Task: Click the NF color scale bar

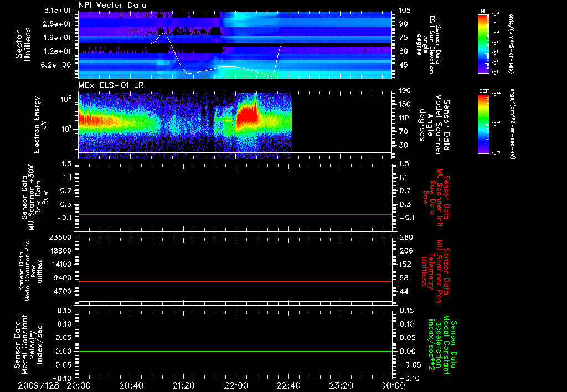Action: [x=484, y=44]
